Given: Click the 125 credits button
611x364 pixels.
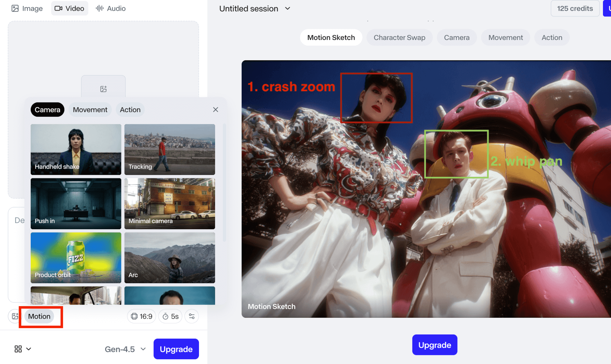Looking at the screenshot, I should 575,8.
